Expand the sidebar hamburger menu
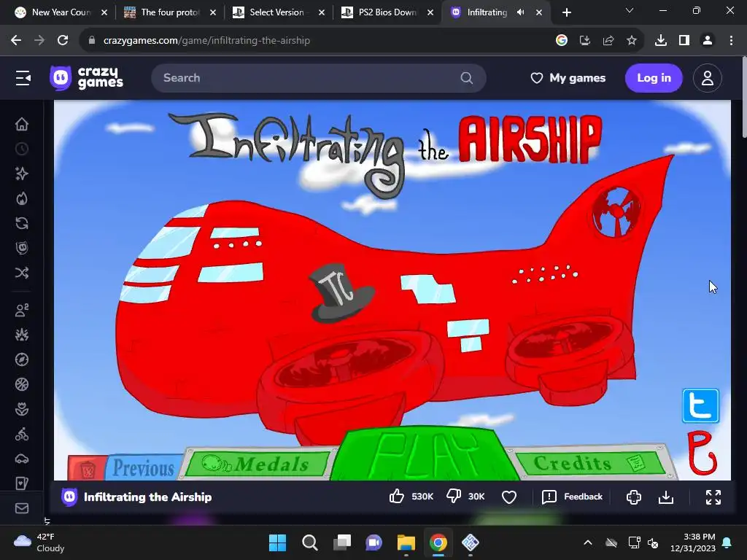The image size is (747, 560). (23, 77)
